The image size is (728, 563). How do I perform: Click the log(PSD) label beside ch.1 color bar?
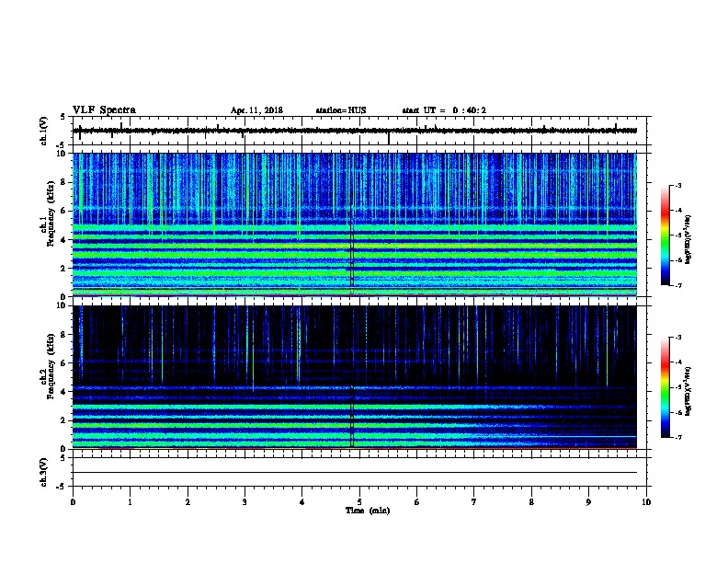coord(688,239)
